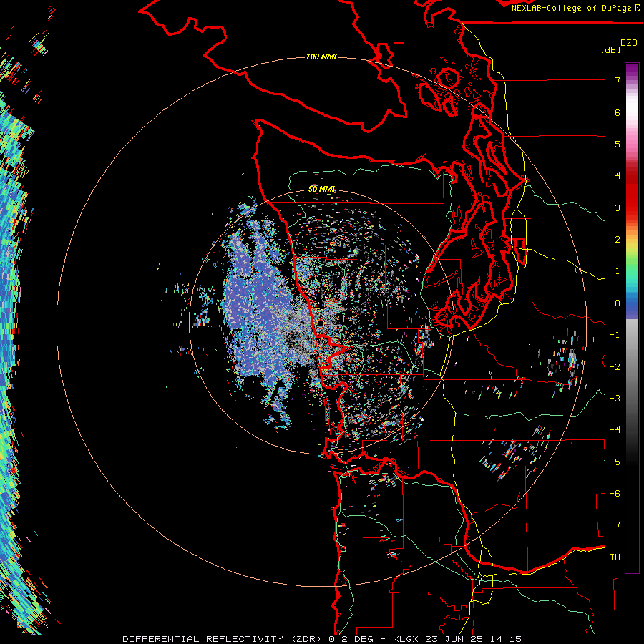
Task: Click the DZD legend title
Action: pos(629,43)
